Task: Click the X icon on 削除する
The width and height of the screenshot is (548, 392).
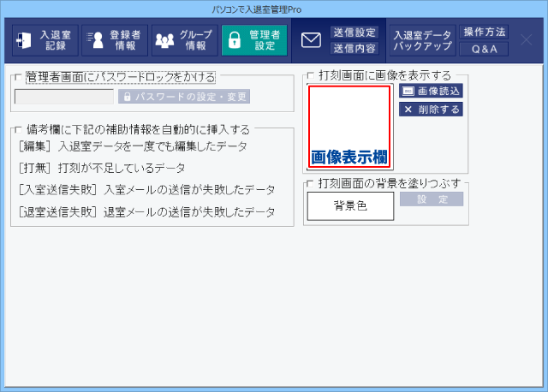Action: 408,110
